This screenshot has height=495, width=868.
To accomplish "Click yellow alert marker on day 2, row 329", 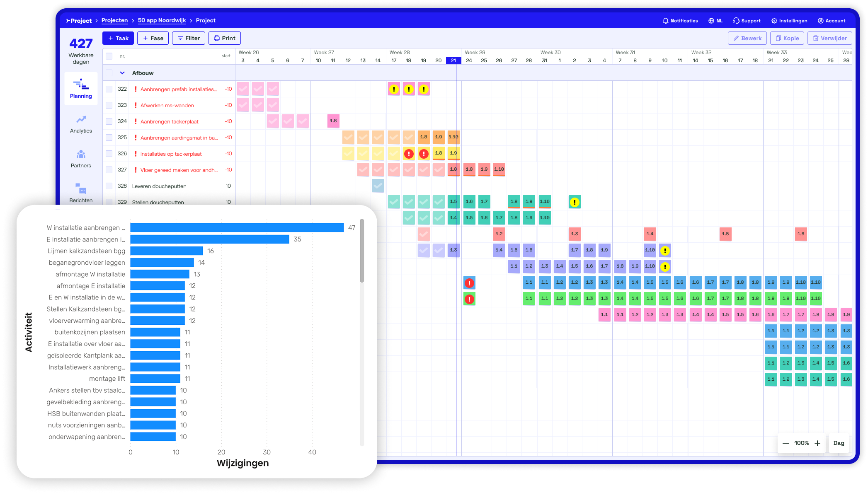I will (x=575, y=202).
